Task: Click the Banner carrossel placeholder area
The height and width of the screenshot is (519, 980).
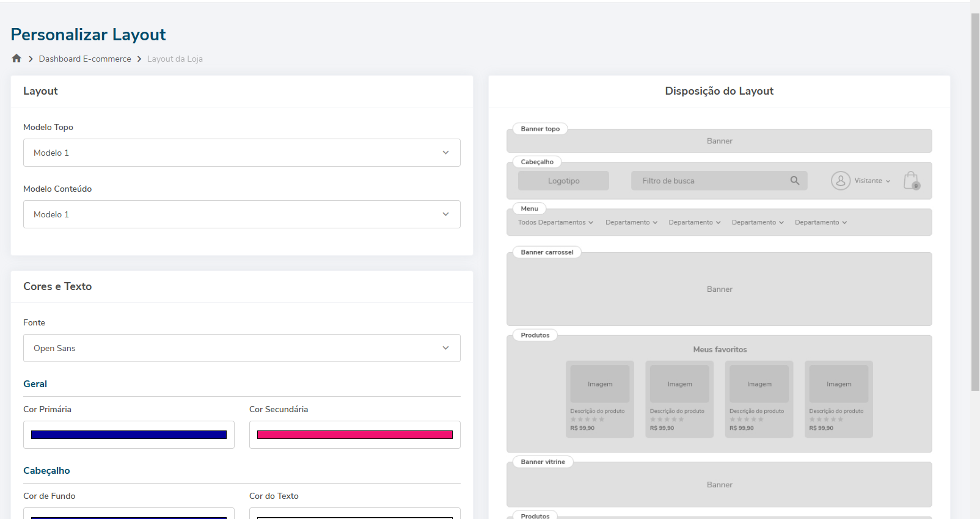Action: (x=719, y=289)
